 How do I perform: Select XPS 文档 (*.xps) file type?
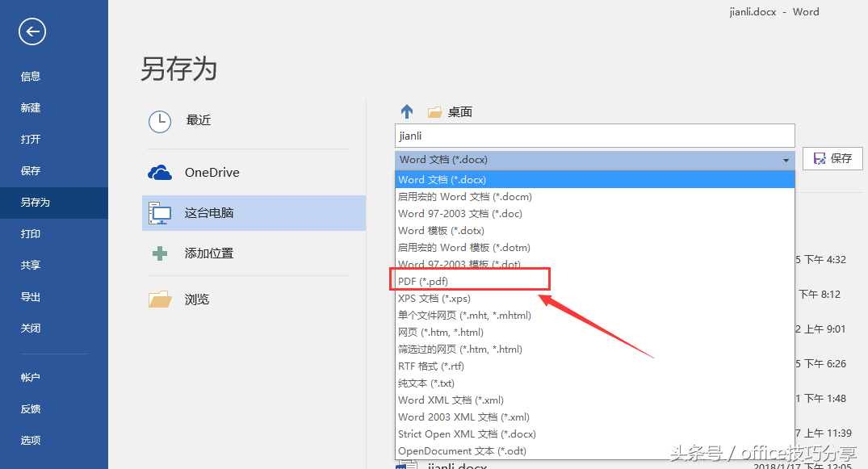coord(594,299)
